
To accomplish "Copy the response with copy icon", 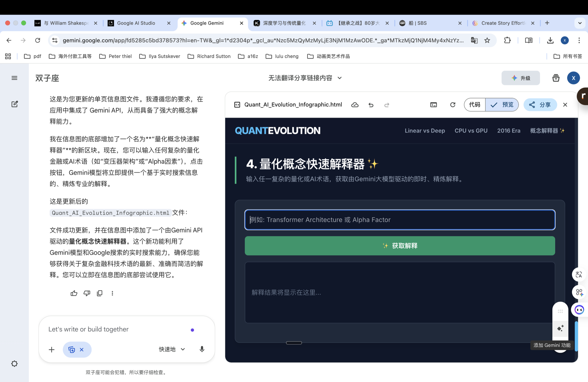I will [100, 293].
